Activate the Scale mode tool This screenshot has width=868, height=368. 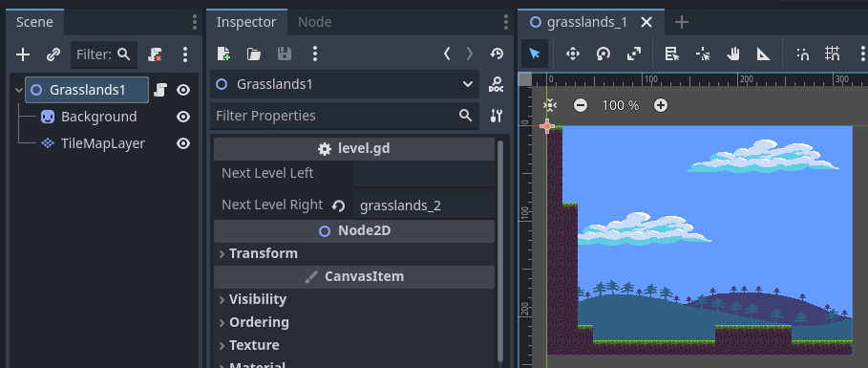[633, 54]
